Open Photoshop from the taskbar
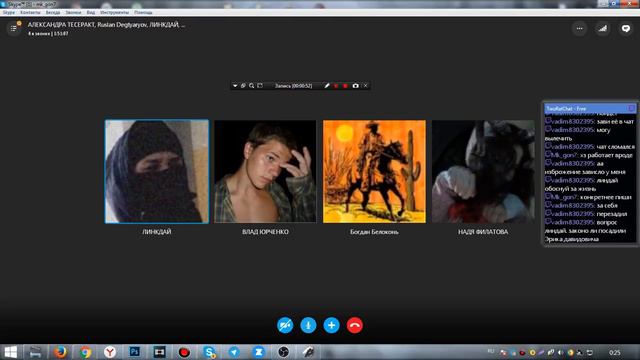The image size is (640, 360). tap(135, 352)
